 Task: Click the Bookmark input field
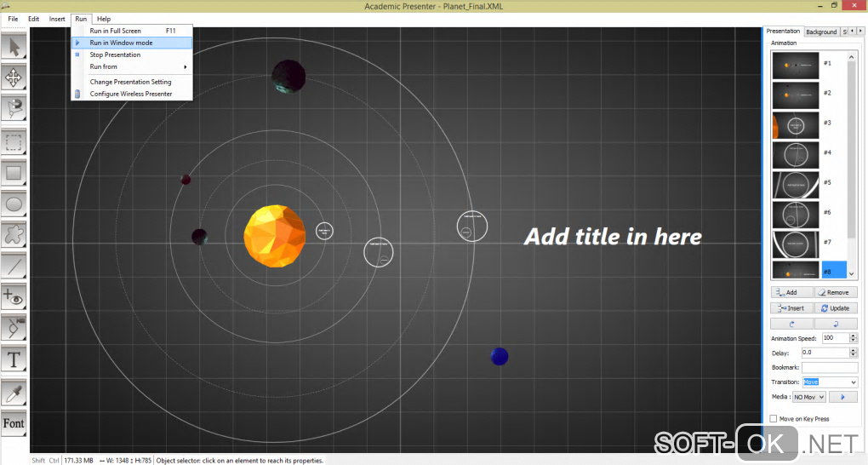(x=830, y=367)
